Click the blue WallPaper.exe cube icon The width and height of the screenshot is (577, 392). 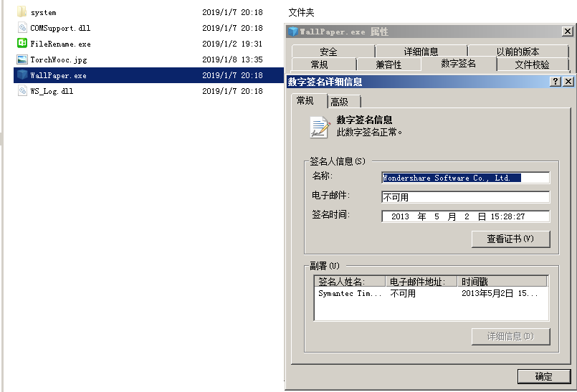[22, 75]
